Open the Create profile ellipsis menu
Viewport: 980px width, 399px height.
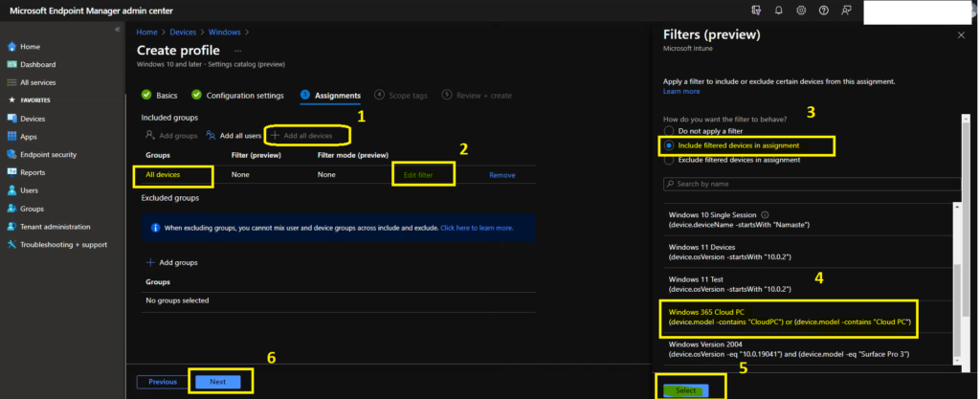point(237,51)
